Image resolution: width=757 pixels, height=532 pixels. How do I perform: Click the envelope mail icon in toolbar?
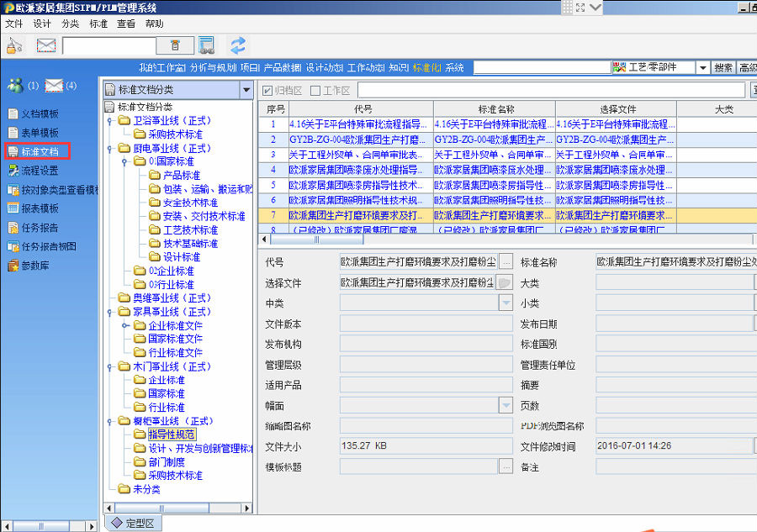[45, 45]
